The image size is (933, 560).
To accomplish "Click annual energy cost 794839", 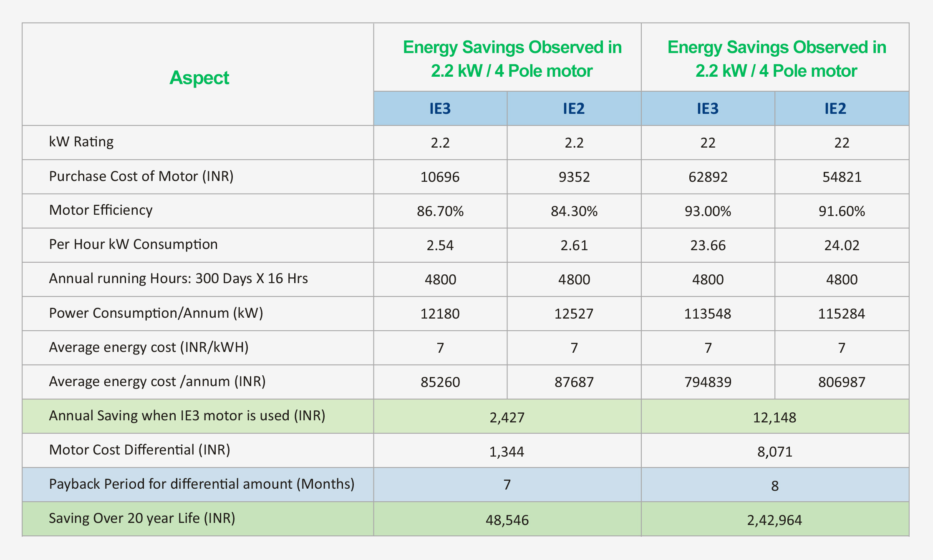I will pyautogui.click(x=708, y=382).
